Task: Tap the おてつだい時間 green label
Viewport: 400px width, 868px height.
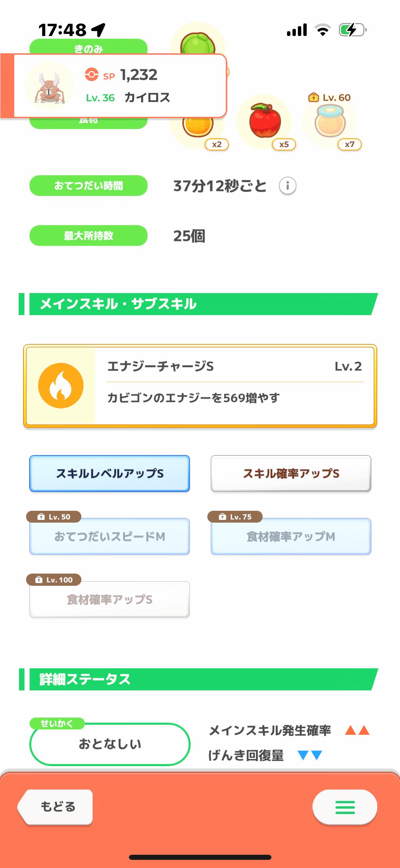Action: 89,186
